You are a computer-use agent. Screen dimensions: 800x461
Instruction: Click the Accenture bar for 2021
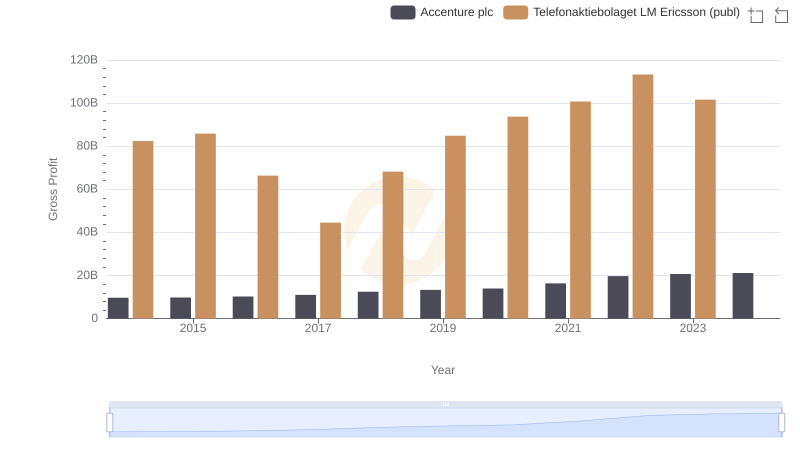pyautogui.click(x=555, y=301)
